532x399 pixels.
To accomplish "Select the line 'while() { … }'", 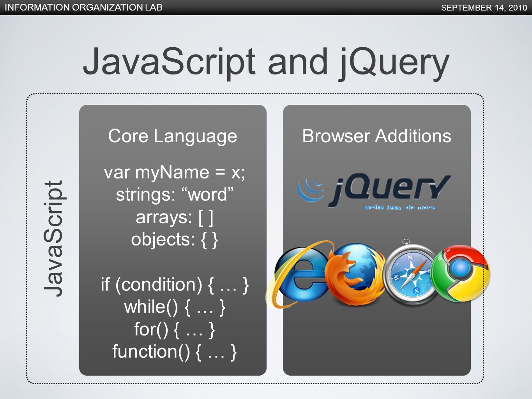I will pos(175,307).
